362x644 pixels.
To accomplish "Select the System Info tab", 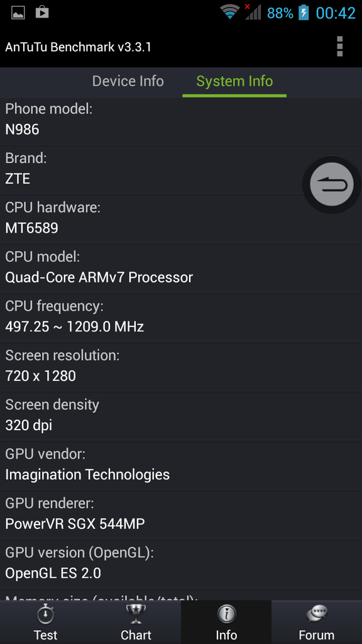I will [234, 81].
